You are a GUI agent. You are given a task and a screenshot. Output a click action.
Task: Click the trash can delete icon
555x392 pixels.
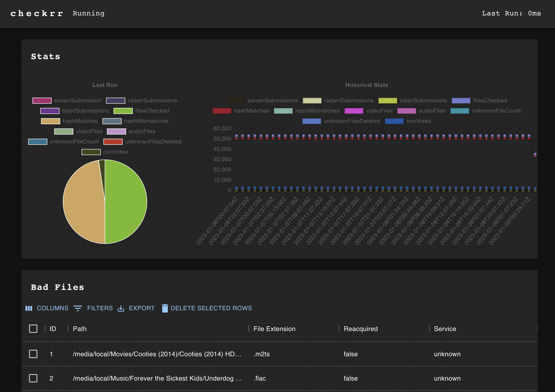point(165,308)
